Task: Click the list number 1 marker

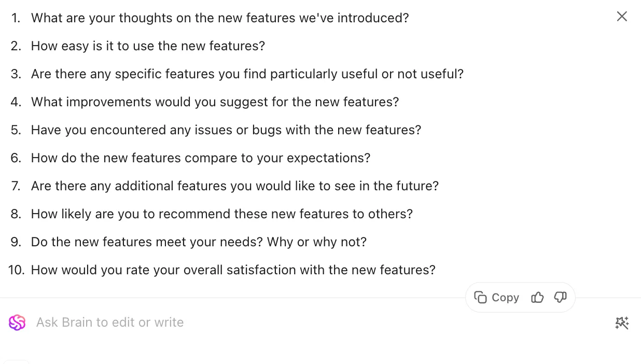Action: (17, 18)
